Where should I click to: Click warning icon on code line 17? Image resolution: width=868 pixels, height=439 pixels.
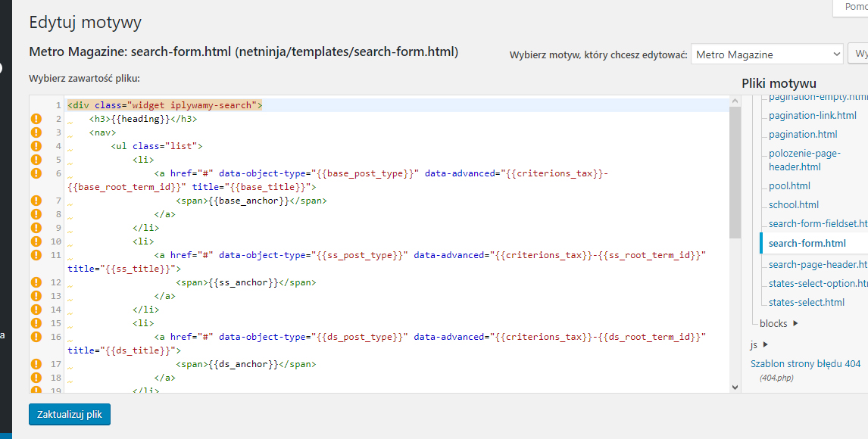click(x=36, y=364)
